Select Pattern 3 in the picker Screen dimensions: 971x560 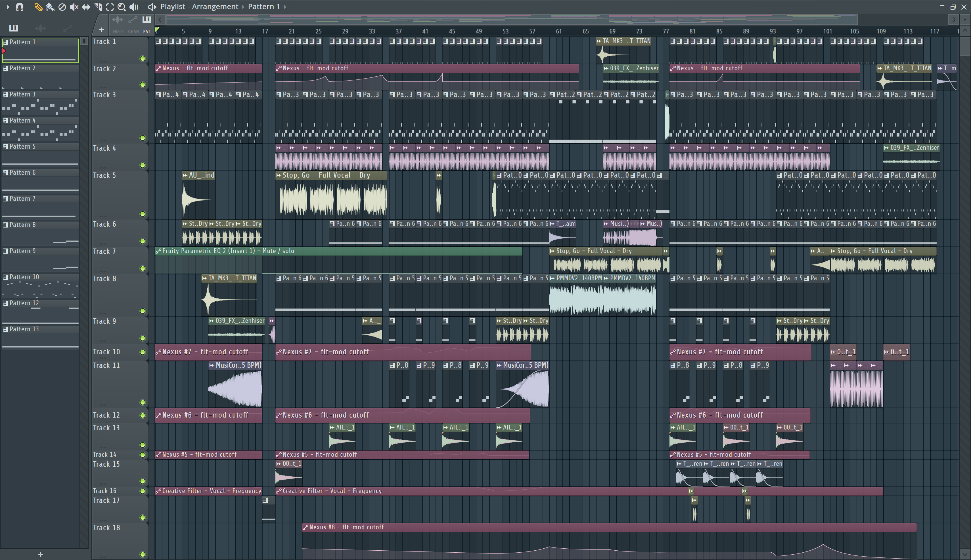point(40,103)
